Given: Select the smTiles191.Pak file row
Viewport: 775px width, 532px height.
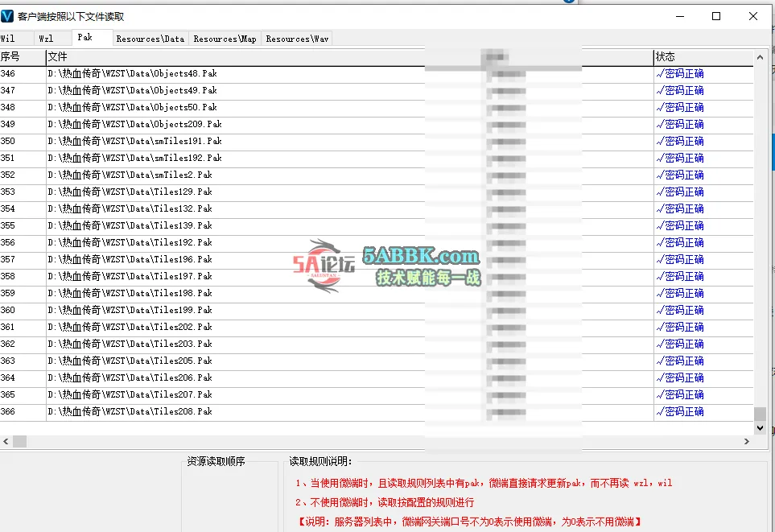Looking at the screenshot, I should click(134, 142).
